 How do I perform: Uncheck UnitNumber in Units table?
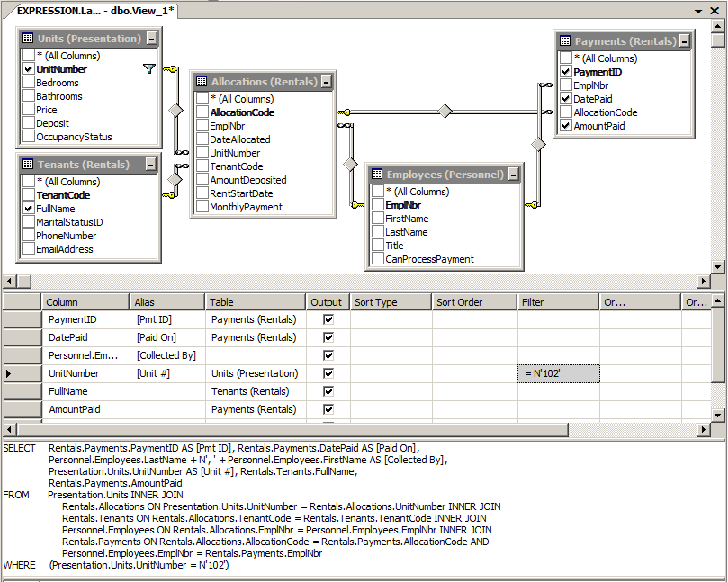(29, 69)
